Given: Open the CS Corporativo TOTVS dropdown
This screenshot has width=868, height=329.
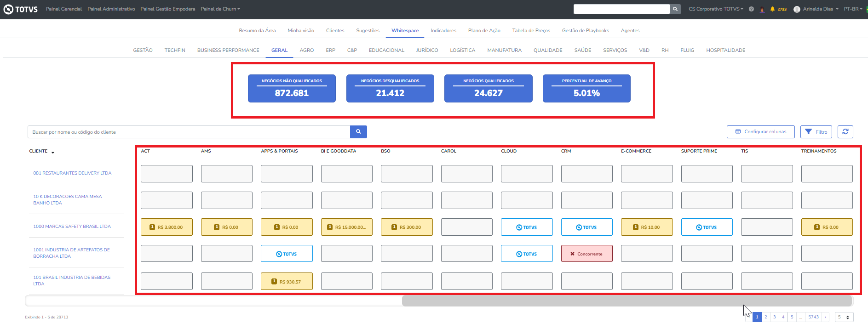Looking at the screenshot, I should (716, 9).
